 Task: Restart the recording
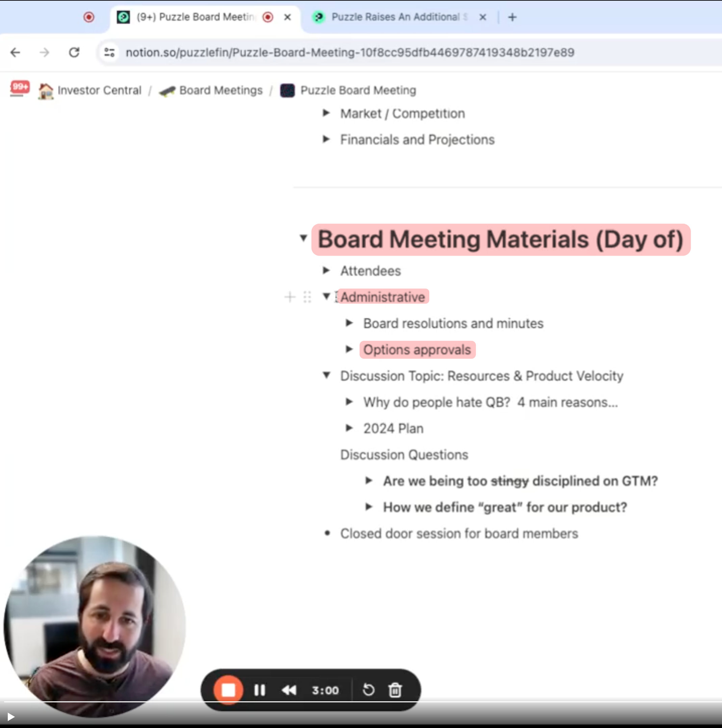368,690
